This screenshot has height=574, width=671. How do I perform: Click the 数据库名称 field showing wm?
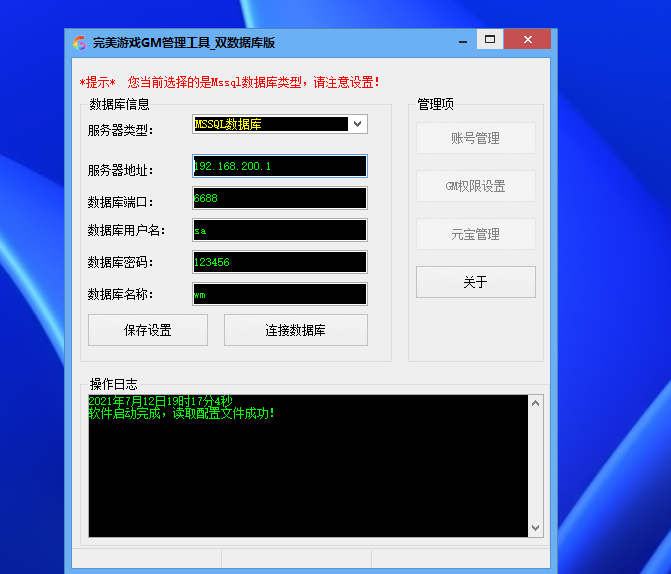[280, 294]
